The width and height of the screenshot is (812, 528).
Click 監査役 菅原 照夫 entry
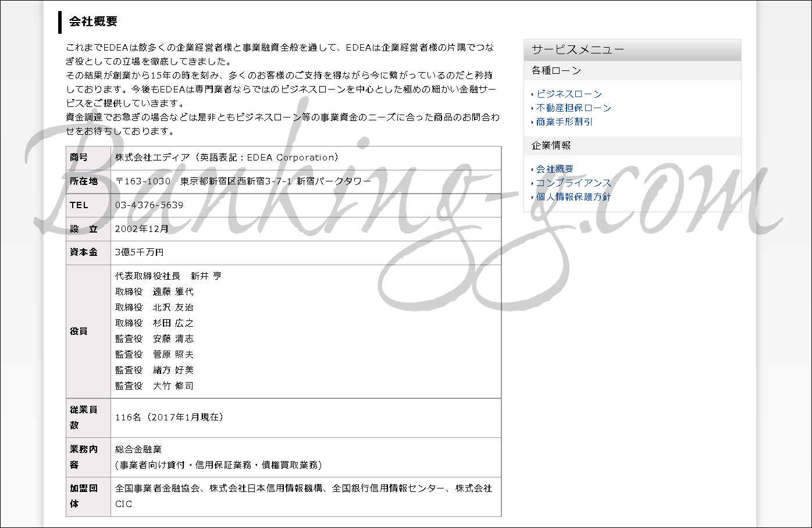pyautogui.click(x=154, y=355)
